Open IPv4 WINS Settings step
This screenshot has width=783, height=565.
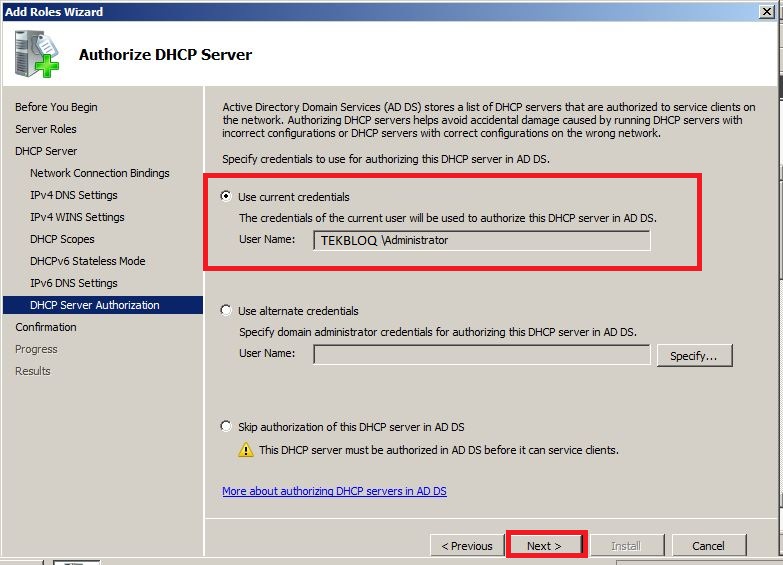pyautogui.click(x=77, y=217)
